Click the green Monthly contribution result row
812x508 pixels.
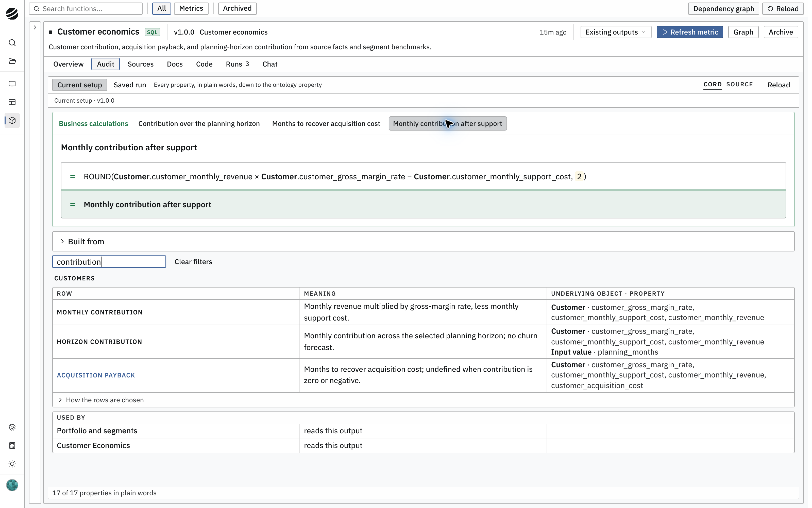(423, 204)
